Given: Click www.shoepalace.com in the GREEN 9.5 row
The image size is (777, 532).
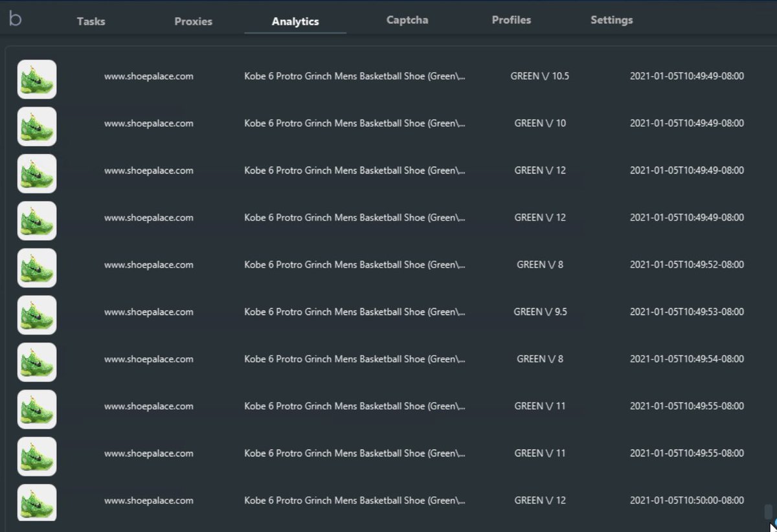Looking at the screenshot, I should tap(149, 312).
